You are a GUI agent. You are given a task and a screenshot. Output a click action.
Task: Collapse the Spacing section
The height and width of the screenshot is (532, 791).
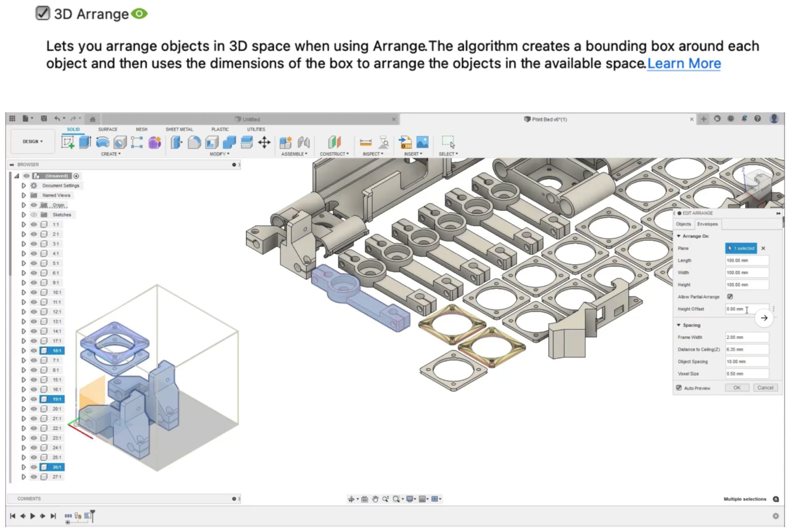click(679, 325)
